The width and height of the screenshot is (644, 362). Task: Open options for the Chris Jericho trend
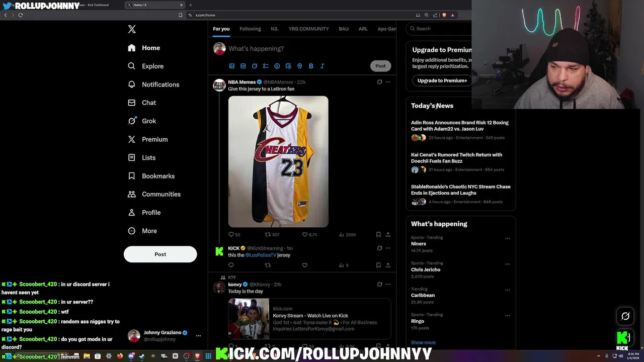tap(507, 264)
